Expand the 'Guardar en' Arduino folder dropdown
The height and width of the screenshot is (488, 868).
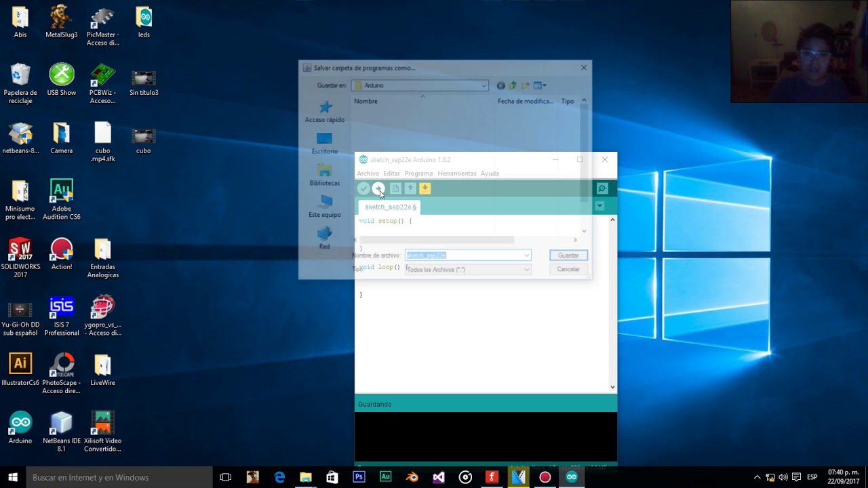484,85
